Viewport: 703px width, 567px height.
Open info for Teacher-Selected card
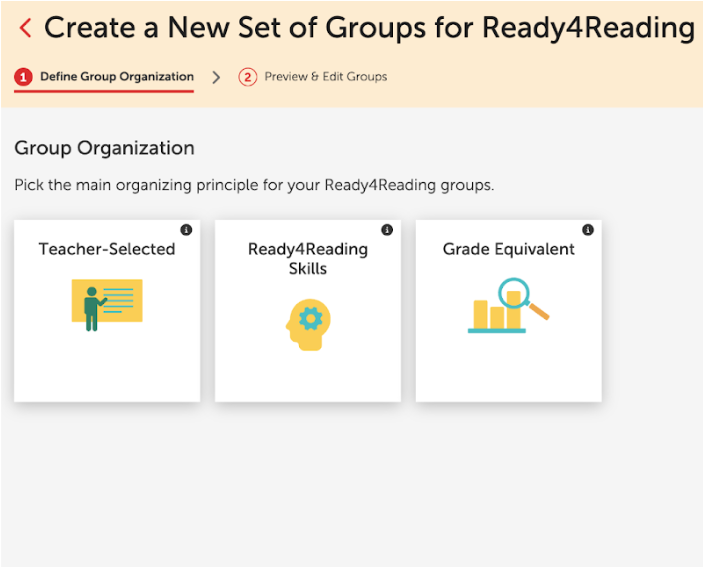tap(186, 230)
